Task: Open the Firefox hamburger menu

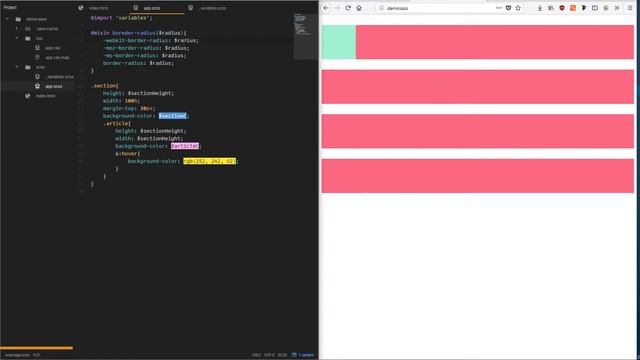Action: point(631,8)
